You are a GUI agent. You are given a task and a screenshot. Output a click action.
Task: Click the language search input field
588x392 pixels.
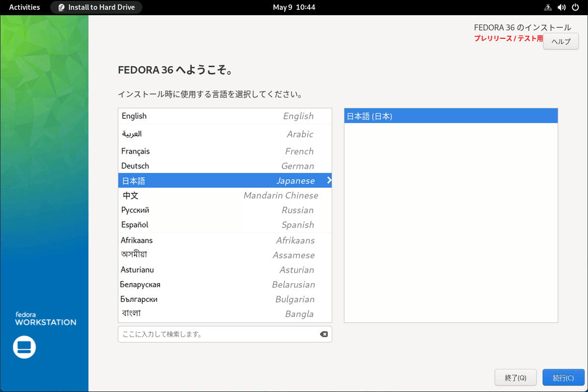pos(225,334)
